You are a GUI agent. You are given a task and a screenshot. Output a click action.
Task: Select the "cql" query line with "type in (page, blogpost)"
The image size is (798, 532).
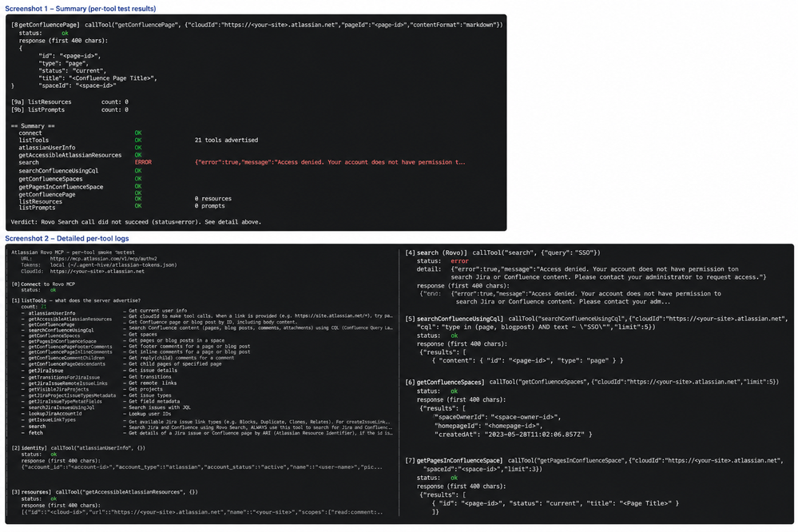tap(536, 327)
